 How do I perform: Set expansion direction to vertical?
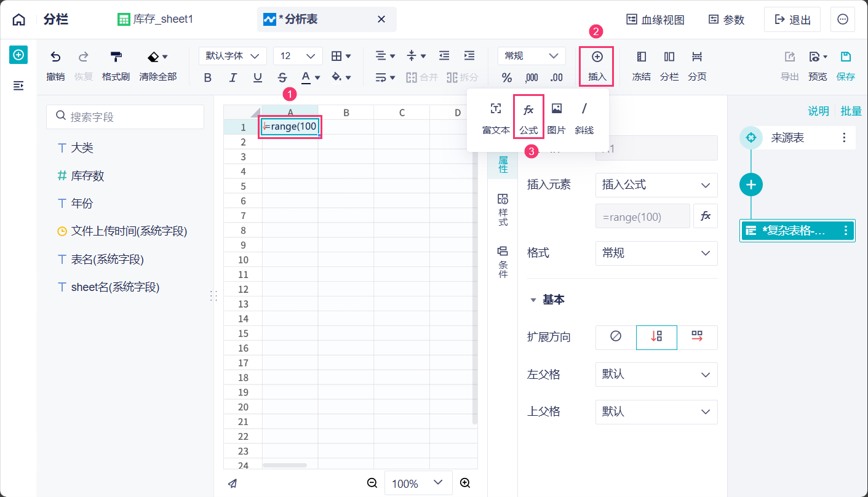[x=656, y=337]
